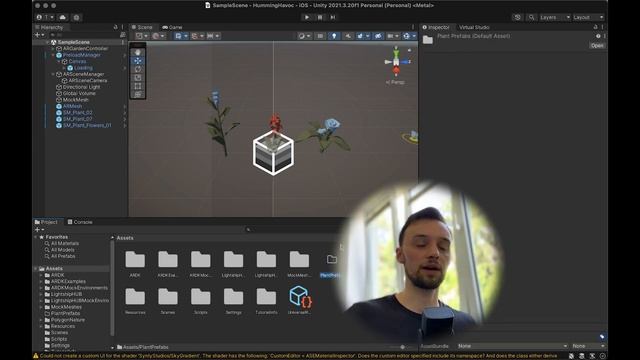The width and height of the screenshot is (640, 360).
Task: Click the global search magnifier icon
Action: pyautogui.click(x=531, y=17)
